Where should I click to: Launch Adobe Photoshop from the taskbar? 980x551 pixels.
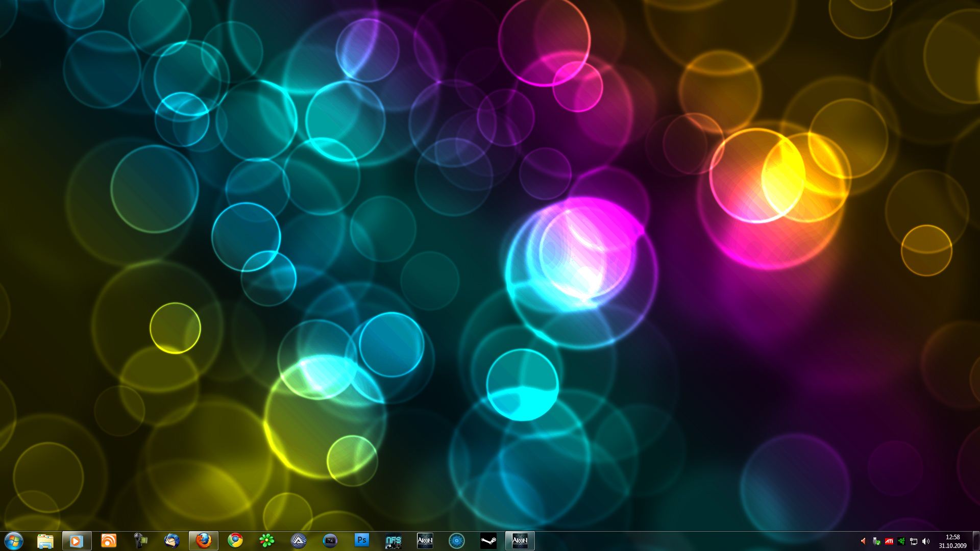362,540
